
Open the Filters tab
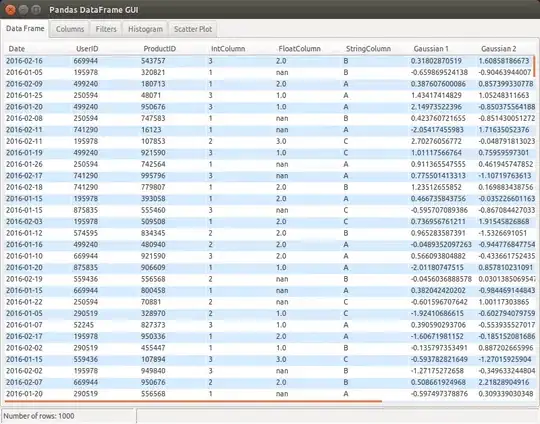(106, 29)
